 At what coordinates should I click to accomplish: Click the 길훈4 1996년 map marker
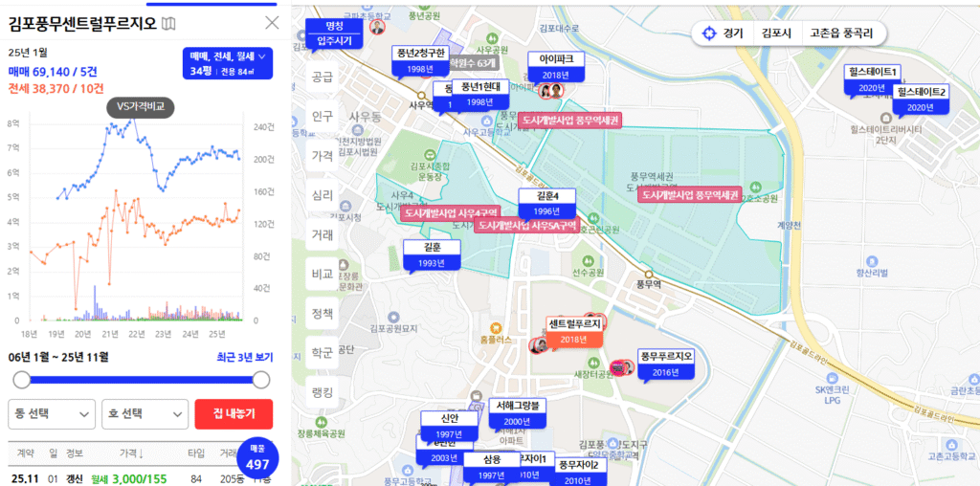(546, 203)
